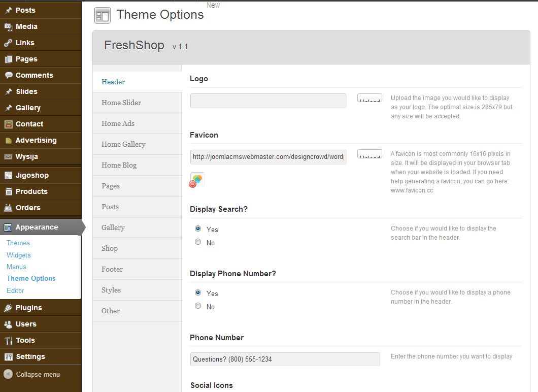Select No for Display Search
538x392 pixels.
coord(198,242)
